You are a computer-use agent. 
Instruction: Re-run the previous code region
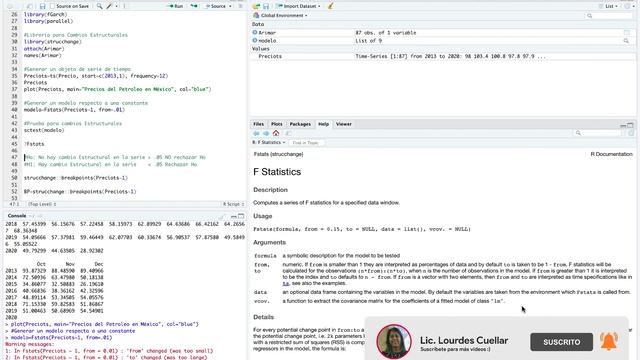194,6
